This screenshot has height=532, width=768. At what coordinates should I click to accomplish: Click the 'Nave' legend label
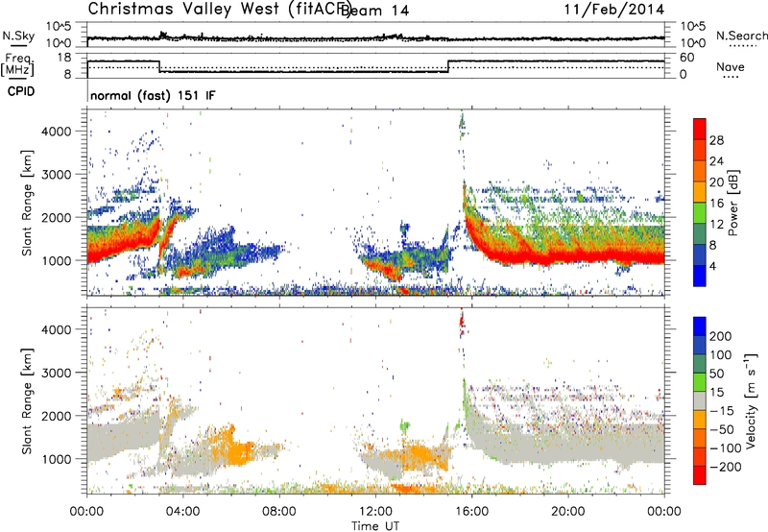tap(730, 66)
